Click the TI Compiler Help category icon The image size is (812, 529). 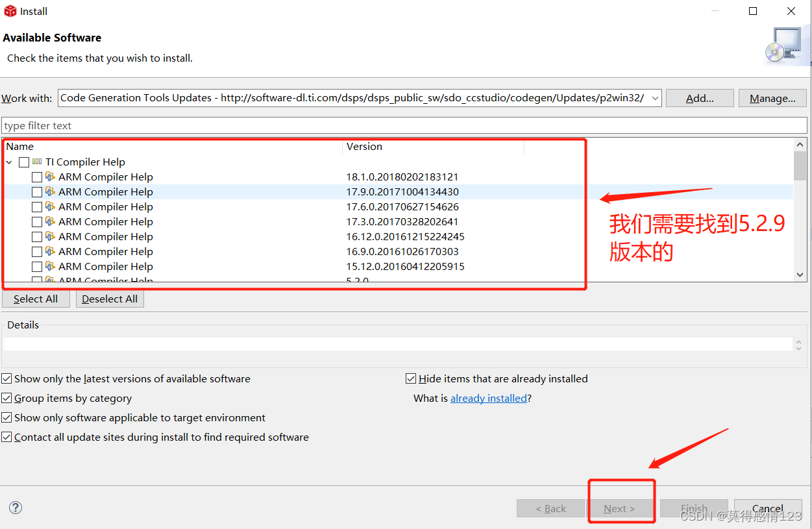[37, 162]
